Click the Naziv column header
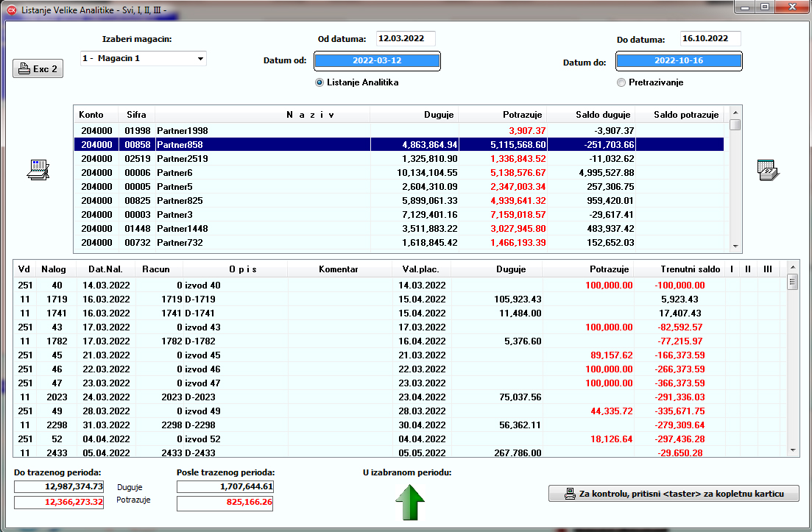This screenshot has width=812, height=532. pos(263,115)
